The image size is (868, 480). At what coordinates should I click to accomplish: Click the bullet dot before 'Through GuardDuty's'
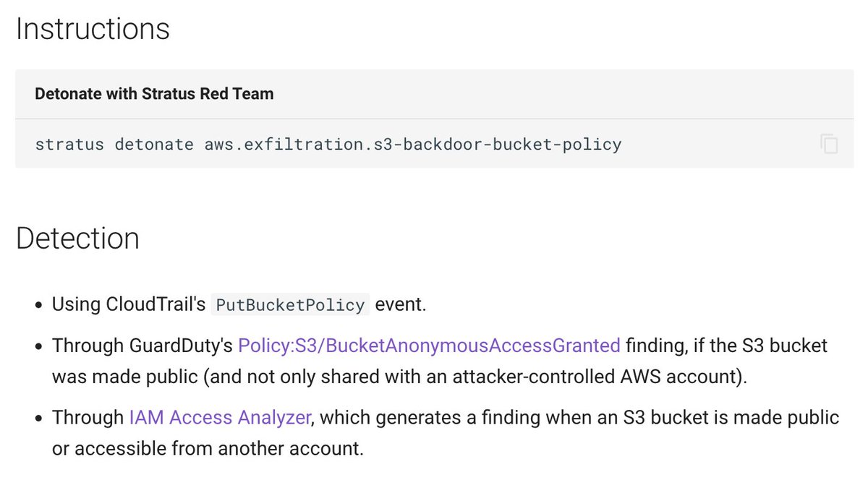click(x=38, y=346)
